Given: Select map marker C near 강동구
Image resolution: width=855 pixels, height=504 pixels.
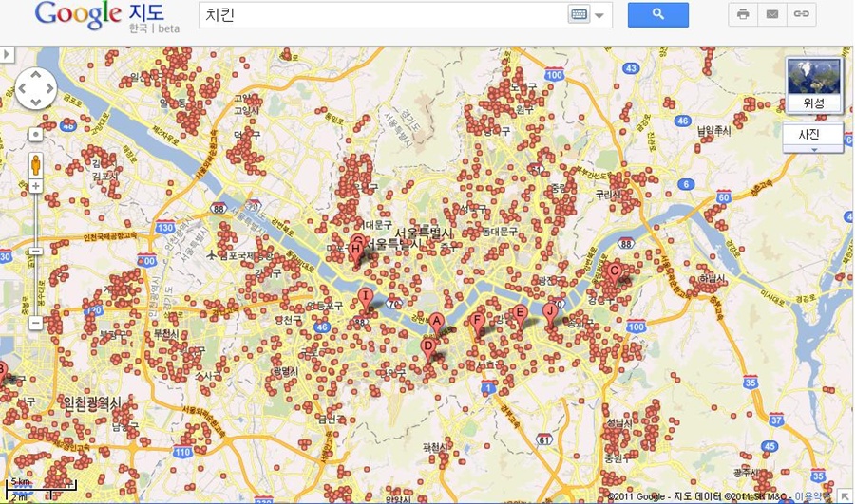Looking at the screenshot, I should click(x=615, y=274).
